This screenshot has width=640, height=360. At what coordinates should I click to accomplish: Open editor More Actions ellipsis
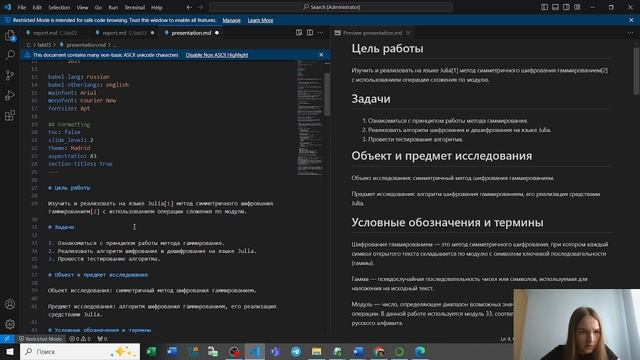pyautogui.click(x=321, y=33)
